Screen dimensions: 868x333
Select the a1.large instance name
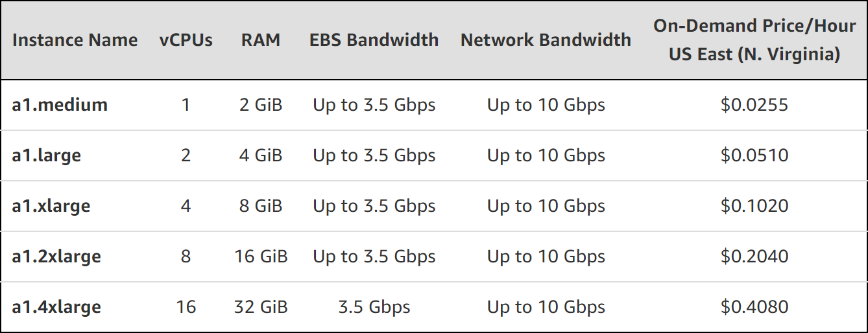point(47,155)
